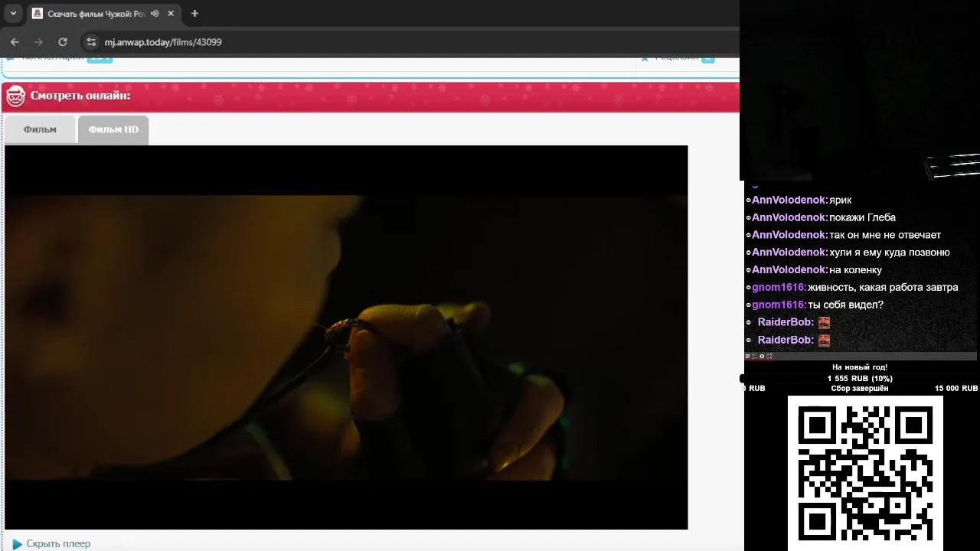Click the chat message 'покажи Глеба'

863,217
